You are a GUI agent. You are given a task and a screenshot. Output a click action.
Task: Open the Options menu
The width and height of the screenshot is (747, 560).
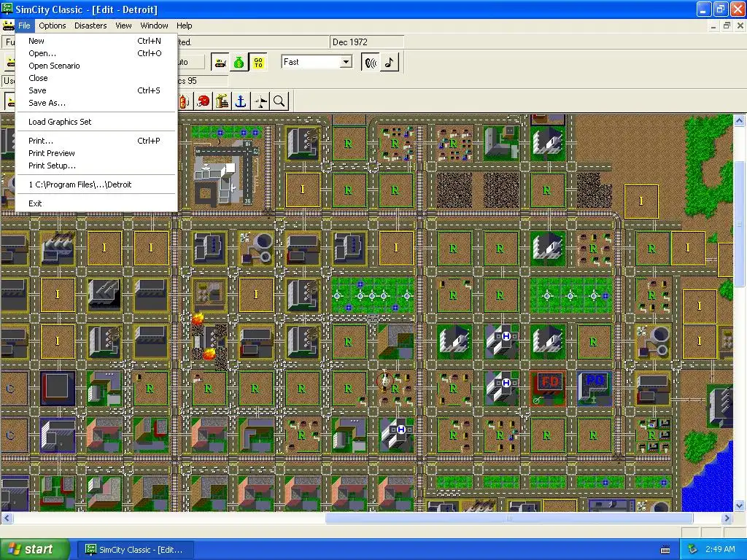coord(53,26)
